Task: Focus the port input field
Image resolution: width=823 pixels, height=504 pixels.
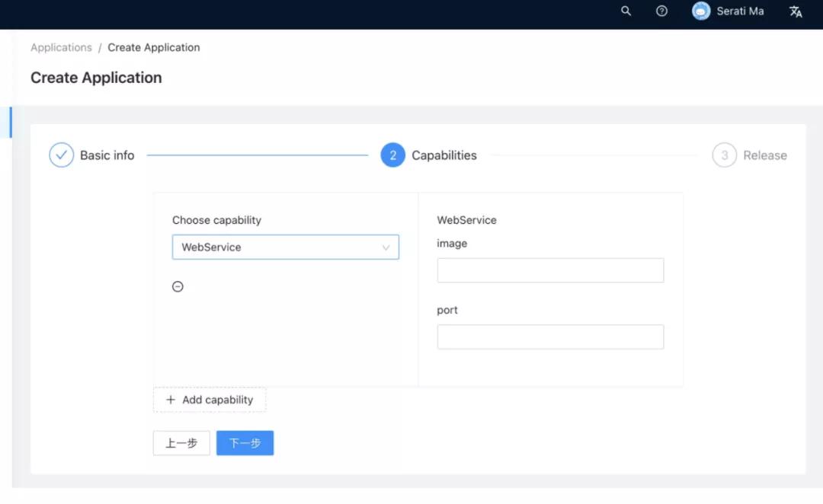Action: tap(550, 337)
